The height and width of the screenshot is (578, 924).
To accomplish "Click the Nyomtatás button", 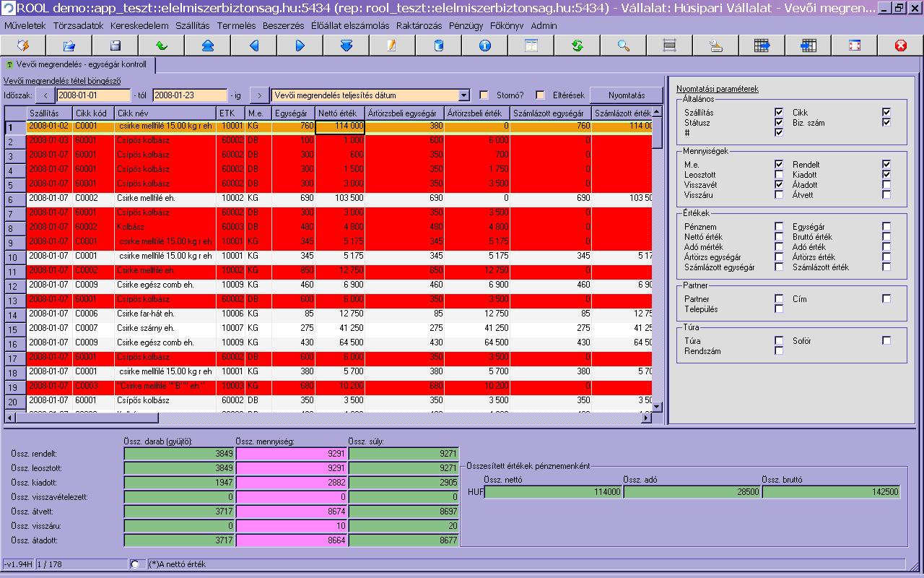I will [626, 95].
